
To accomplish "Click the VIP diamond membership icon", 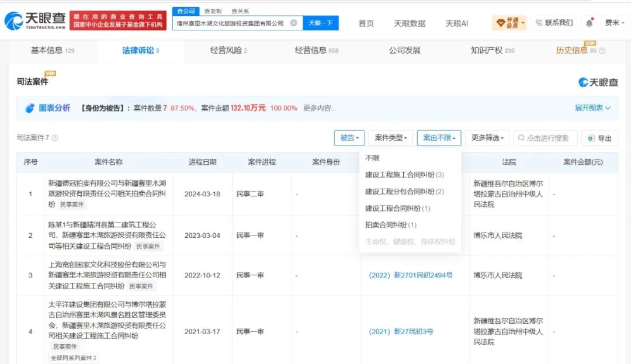I will pos(500,23).
